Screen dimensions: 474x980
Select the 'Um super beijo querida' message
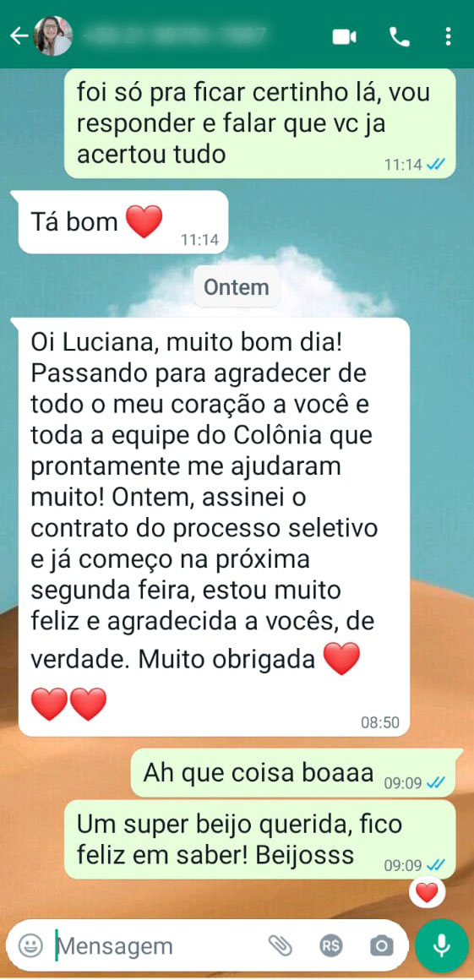[260, 840]
